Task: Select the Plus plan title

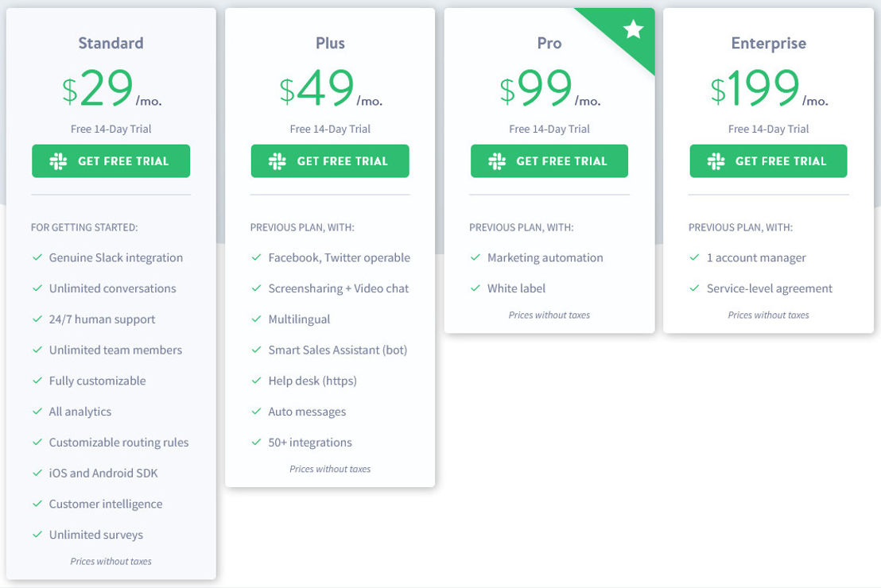Action: [331, 43]
